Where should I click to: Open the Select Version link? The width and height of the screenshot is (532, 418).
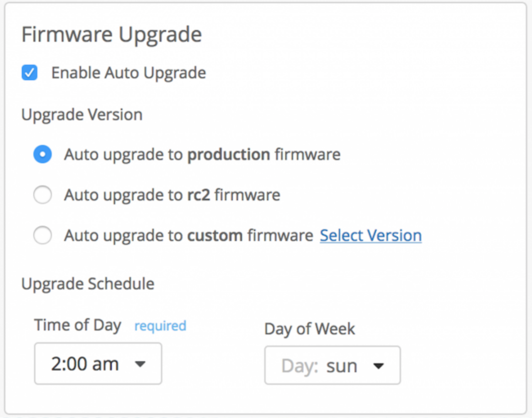coord(370,235)
